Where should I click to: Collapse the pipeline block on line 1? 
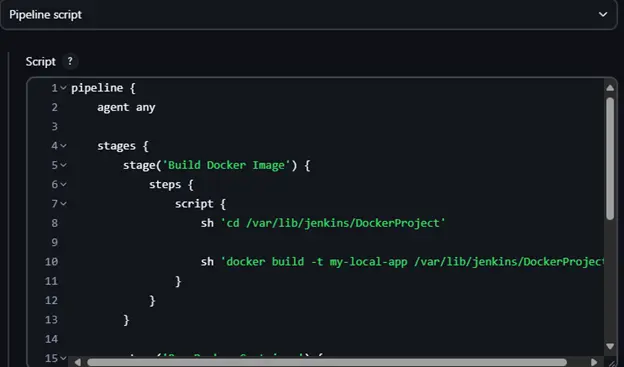pos(63,88)
